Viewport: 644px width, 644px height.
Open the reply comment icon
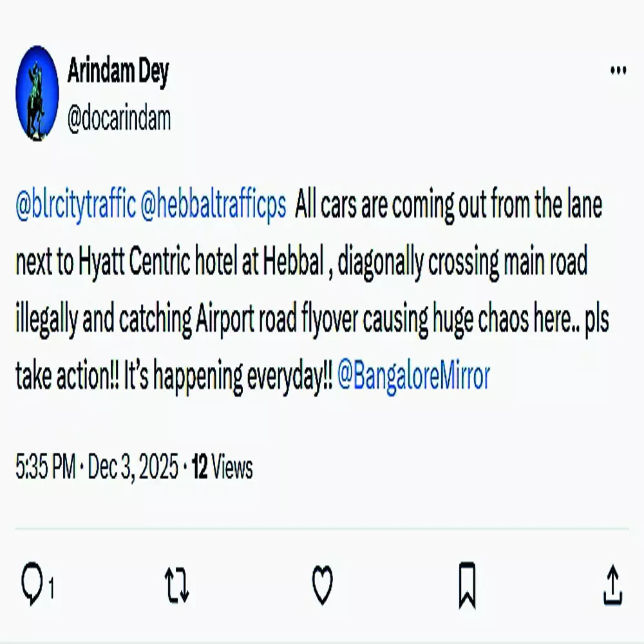coord(32,585)
